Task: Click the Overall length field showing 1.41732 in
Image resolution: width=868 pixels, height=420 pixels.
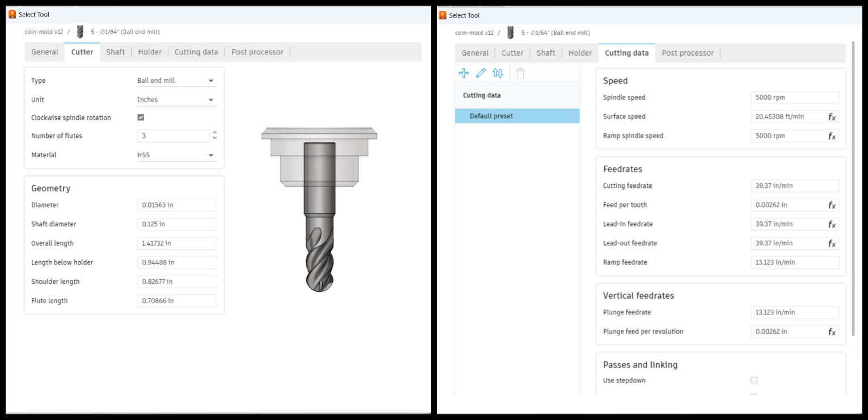Action: [x=177, y=243]
